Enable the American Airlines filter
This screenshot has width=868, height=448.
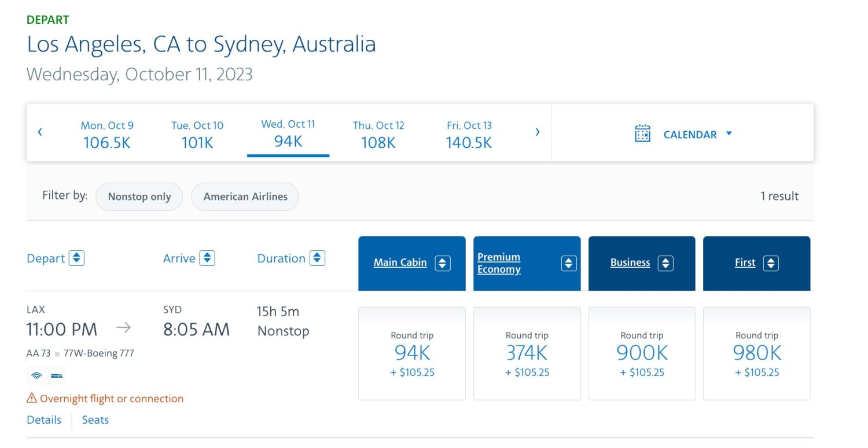pyautogui.click(x=245, y=197)
